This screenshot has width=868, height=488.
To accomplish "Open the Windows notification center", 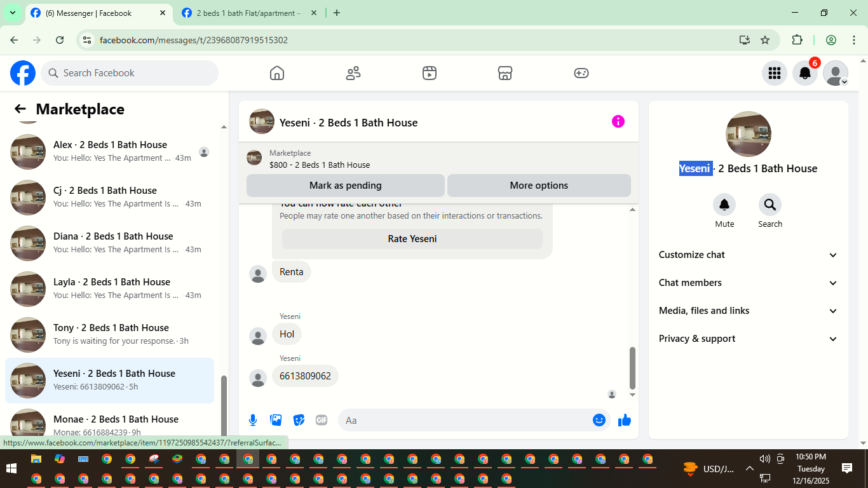I will [x=847, y=468].
